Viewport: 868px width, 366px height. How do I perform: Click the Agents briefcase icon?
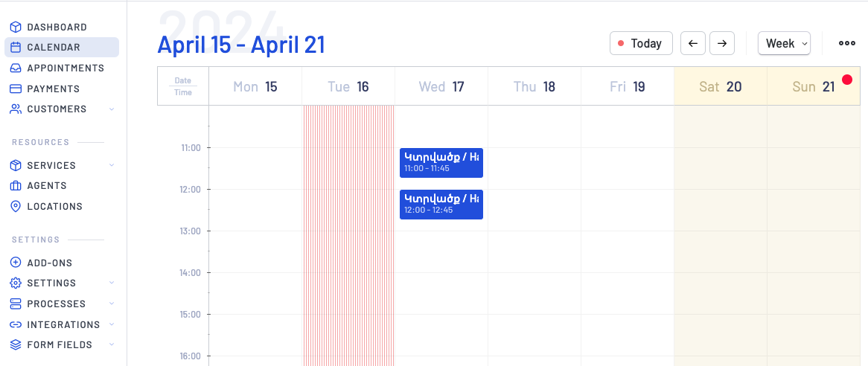(15, 186)
